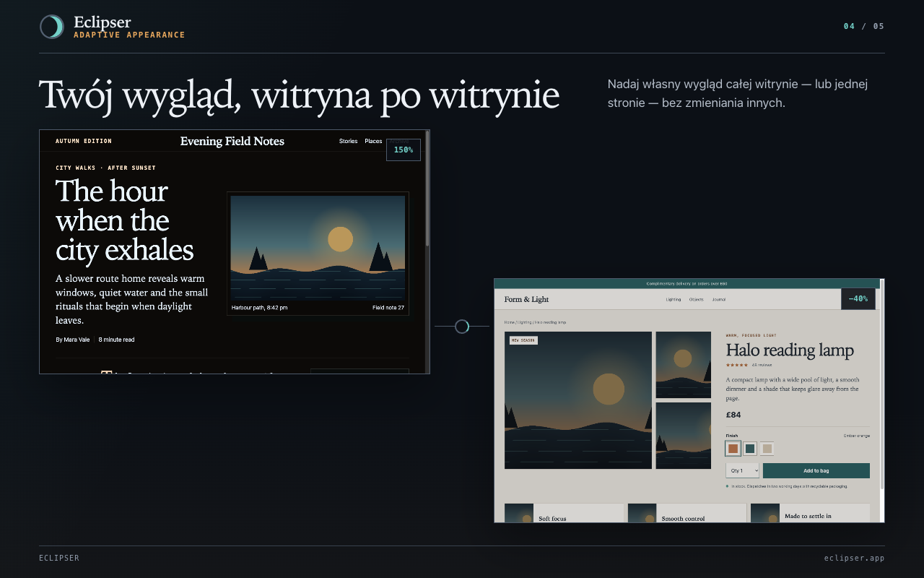Click the Soft focus feature card

coord(564,513)
